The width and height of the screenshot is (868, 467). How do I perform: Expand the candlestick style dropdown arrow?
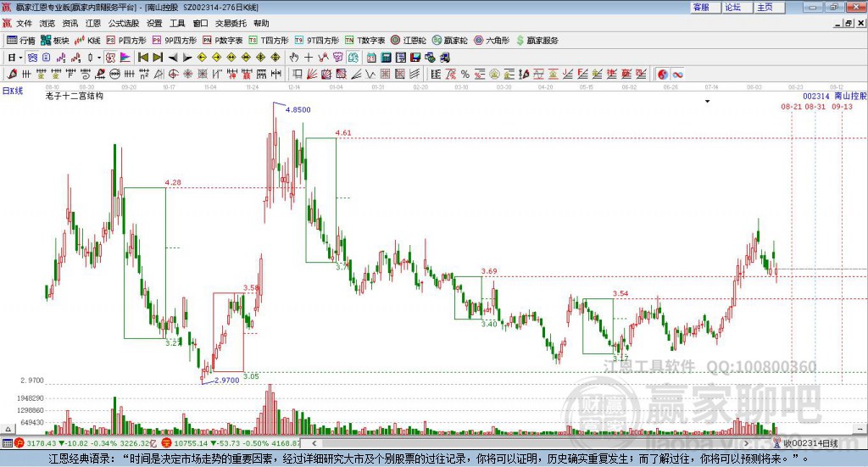99,58
